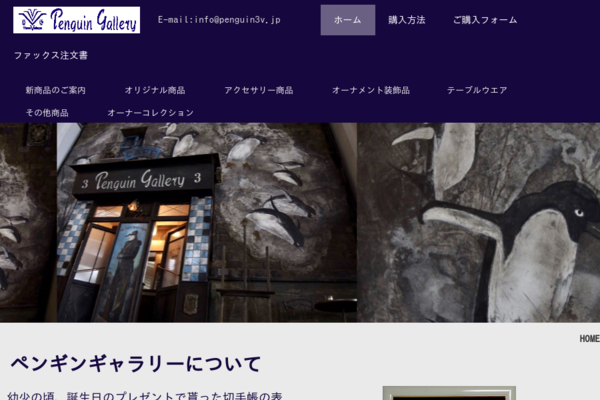The width and height of the screenshot is (600, 400).
Task: Open the ホーム menu item
Action: click(x=348, y=20)
